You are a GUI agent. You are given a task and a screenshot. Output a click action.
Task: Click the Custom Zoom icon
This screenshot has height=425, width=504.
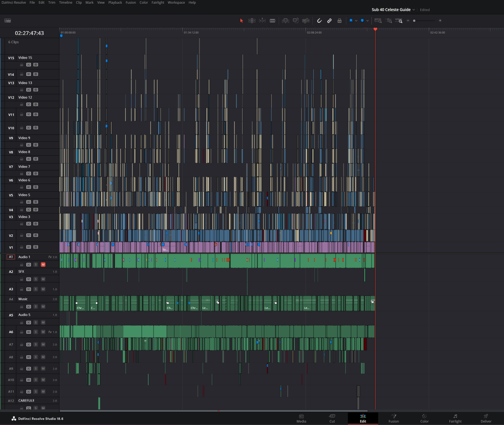(399, 21)
